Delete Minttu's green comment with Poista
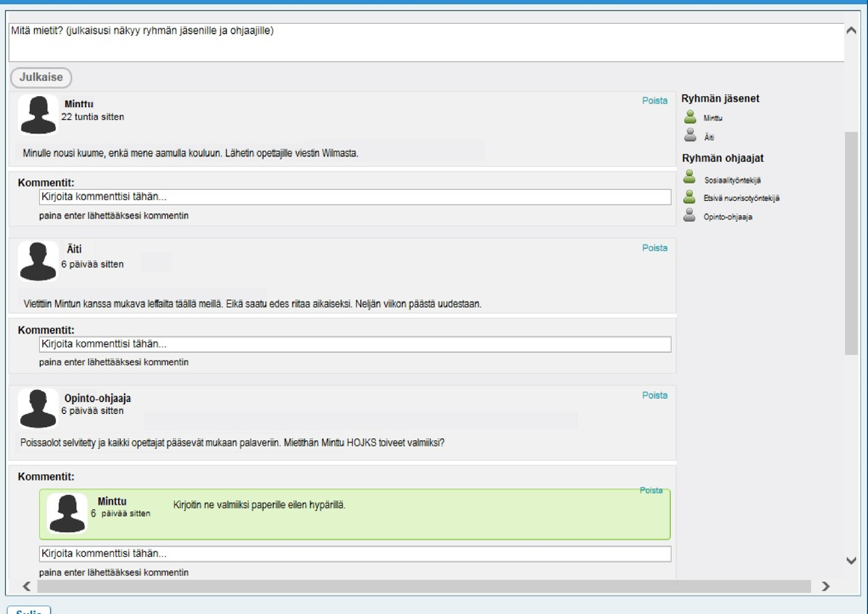This screenshot has height=614, width=868. pyautogui.click(x=651, y=490)
